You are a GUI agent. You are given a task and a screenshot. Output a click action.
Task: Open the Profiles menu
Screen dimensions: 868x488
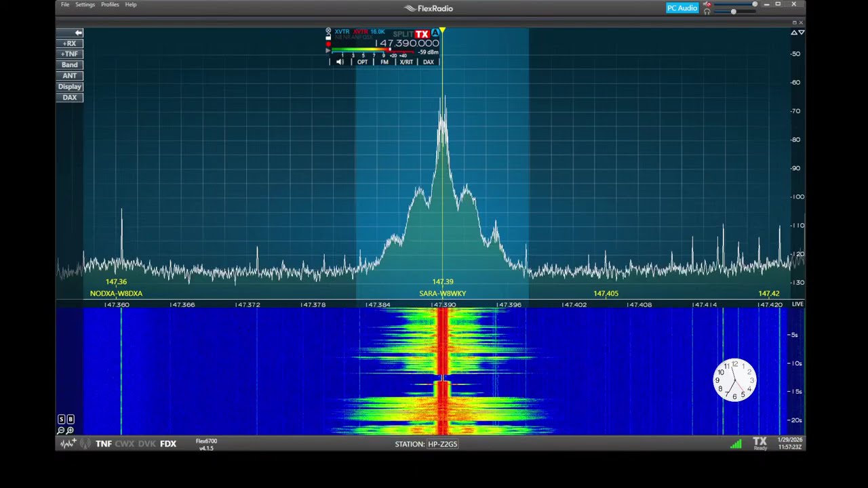click(x=110, y=5)
